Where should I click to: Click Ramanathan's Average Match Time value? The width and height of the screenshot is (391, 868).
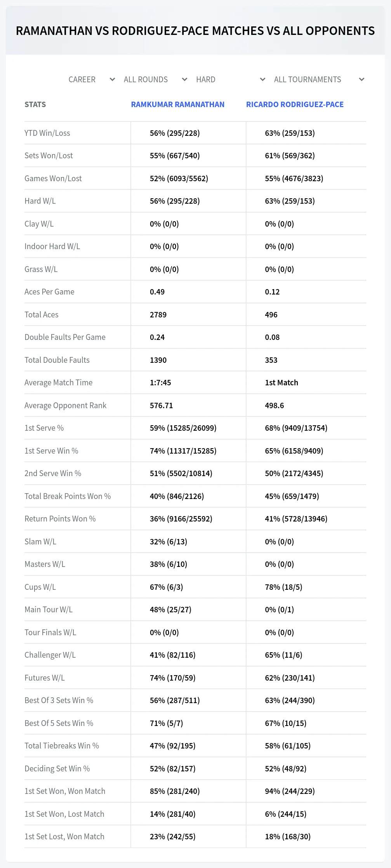pos(160,383)
